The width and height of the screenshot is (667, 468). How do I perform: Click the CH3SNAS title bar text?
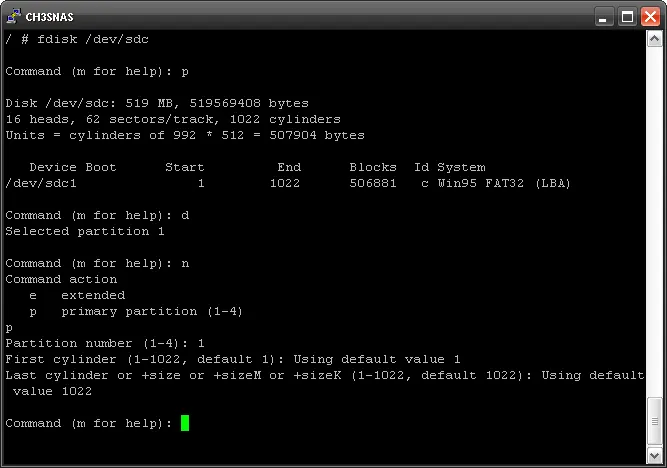point(49,17)
